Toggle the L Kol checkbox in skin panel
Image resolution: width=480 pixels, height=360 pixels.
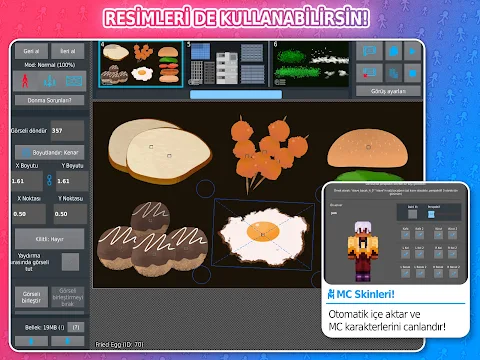[x=405, y=254]
